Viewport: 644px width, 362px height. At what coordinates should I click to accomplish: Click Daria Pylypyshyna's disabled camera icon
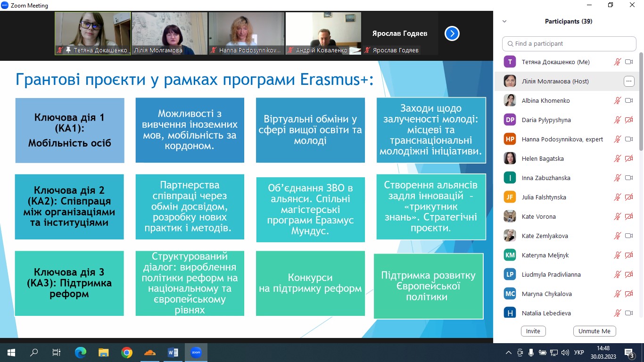tap(628, 120)
